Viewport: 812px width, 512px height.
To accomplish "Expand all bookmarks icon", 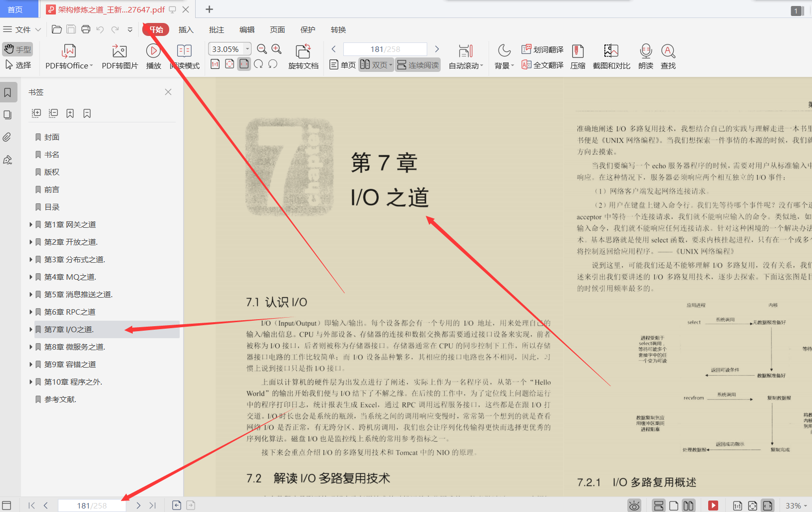I will tap(36, 113).
